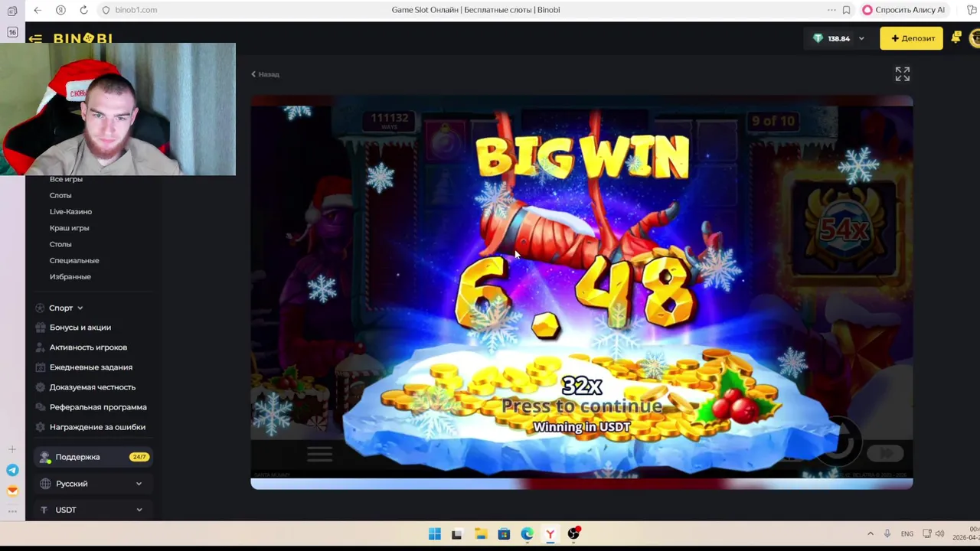Bookmark this page
Image resolution: width=980 pixels, height=551 pixels.
(x=846, y=10)
